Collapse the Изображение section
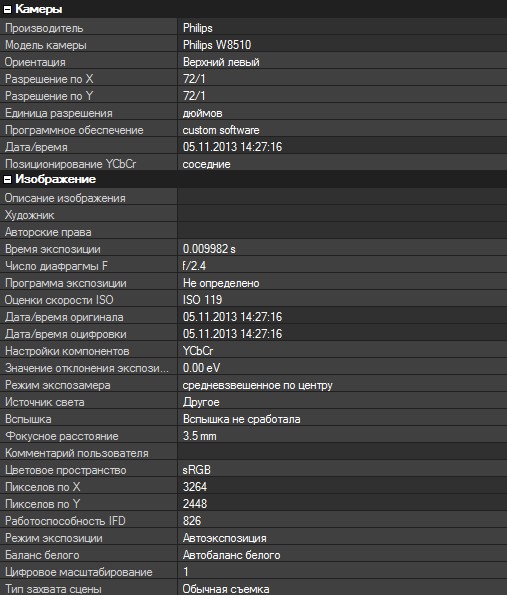507x595 pixels. (x=7, y=179)
